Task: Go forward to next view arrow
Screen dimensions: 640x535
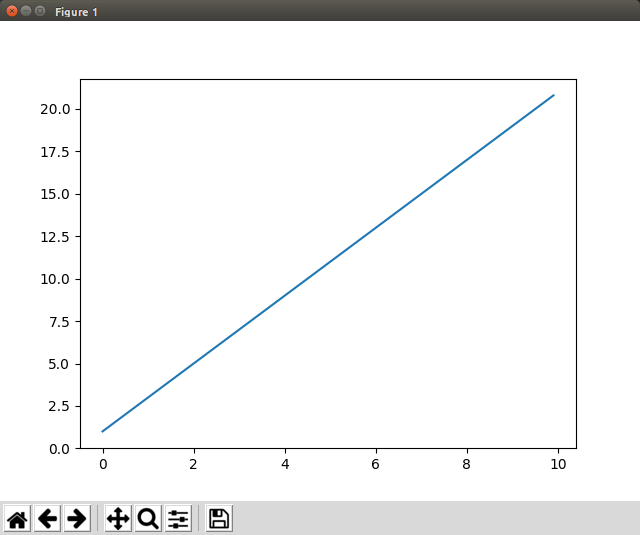Action: [77, 519]
